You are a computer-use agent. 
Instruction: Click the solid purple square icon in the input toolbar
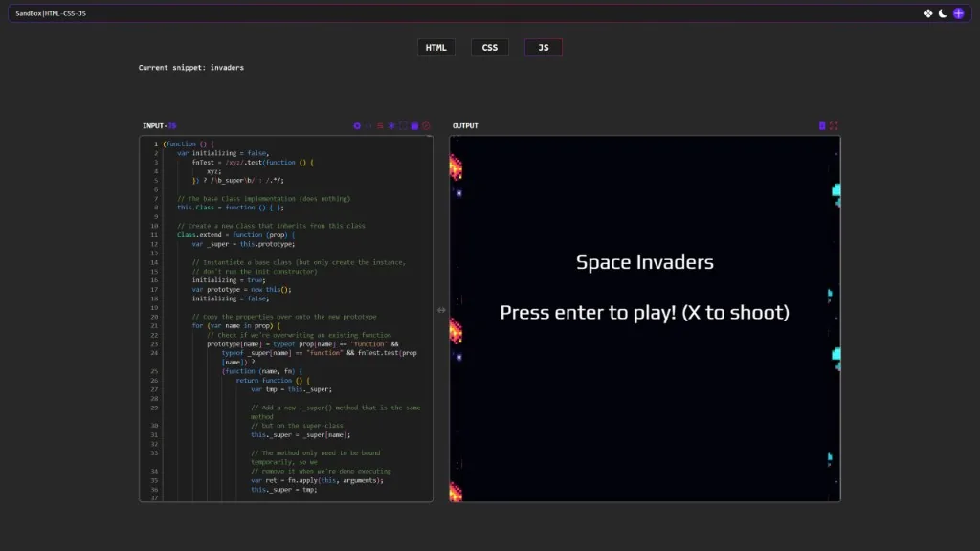(x=414, y=125)
